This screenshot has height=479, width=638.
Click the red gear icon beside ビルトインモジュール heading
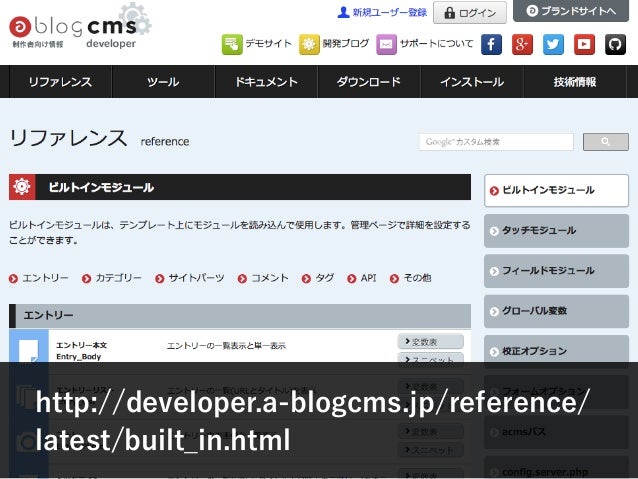(x=22, y=187)
